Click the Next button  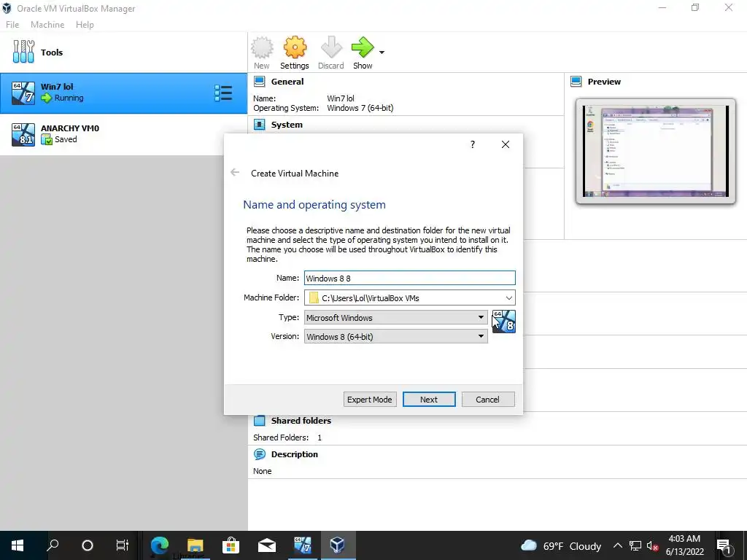tap(429, 400)
